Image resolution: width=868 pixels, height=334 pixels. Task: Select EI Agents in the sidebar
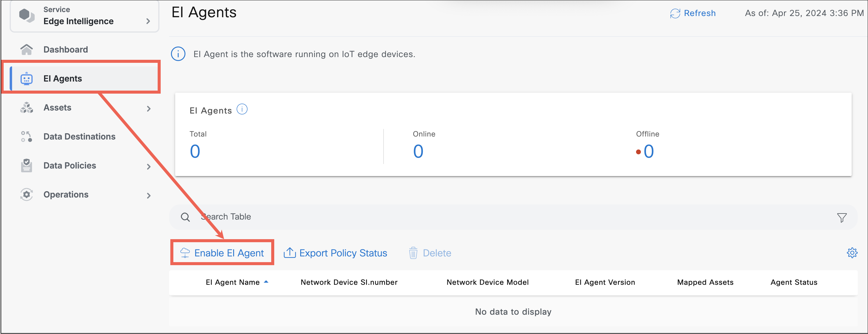(x=84, y=79)
